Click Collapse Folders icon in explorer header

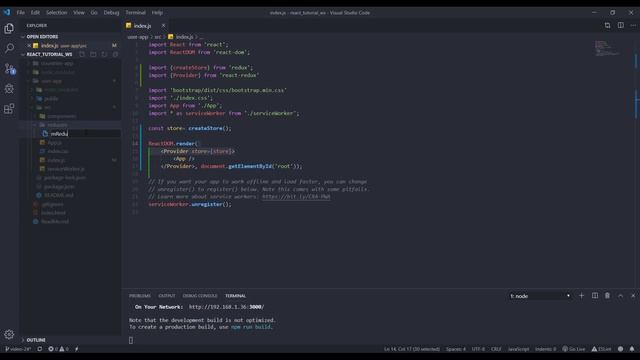point(115,54)
